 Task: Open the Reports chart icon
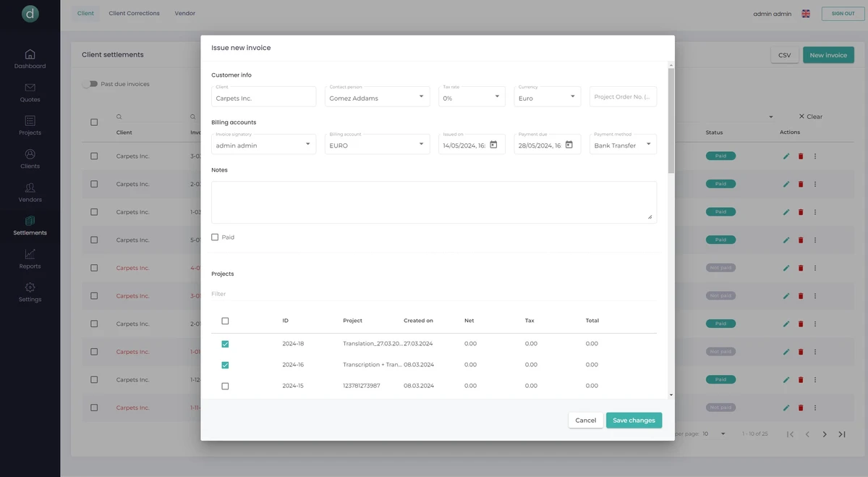(30, 255)
